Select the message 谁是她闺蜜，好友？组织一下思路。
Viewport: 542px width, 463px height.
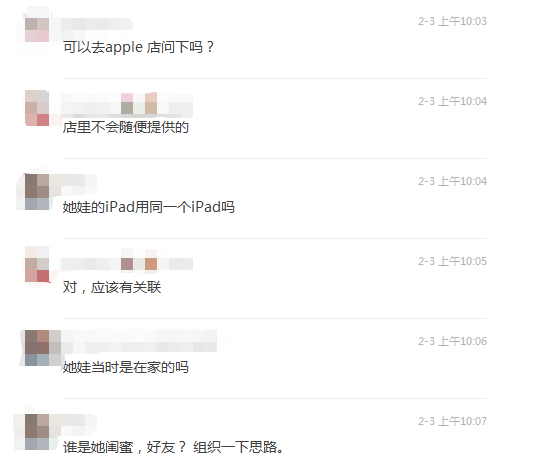(173, 447)
